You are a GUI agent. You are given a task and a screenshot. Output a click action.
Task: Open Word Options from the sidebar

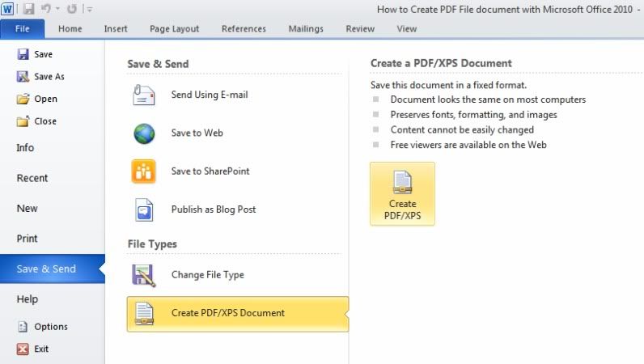[50, 327]
